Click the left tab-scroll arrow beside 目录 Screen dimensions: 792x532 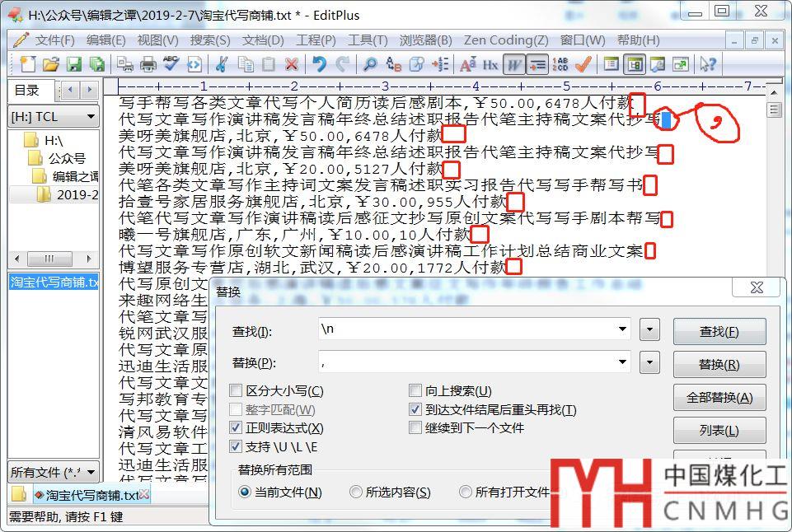[x=70, y=90]
